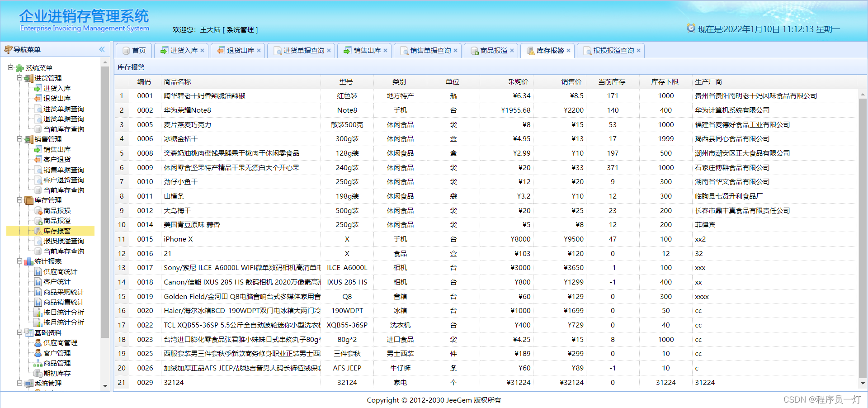The image size is (868, 408).
Task: Click the 商品报损 tree icon
Action: click(38, 210)
